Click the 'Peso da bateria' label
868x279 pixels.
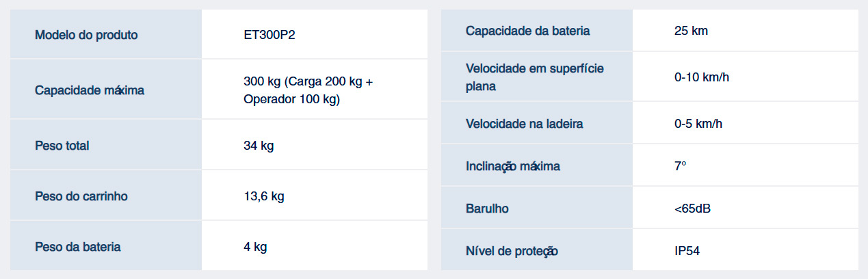pyautogui.click(x=78, y=247)
